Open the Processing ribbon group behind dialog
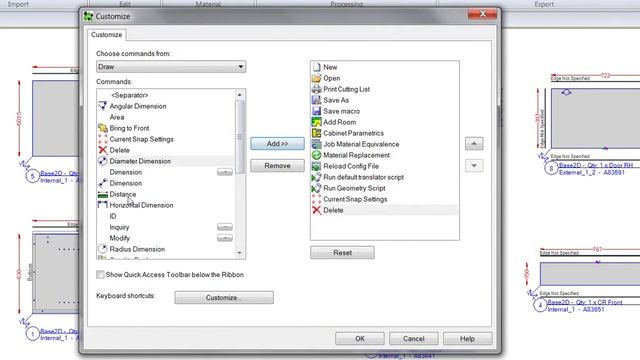Screen dimensions: 640x360 click(x=347, y=4)
